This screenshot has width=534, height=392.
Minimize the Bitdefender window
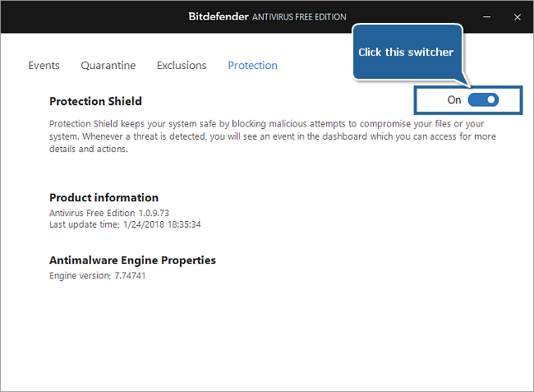(487, 16)
